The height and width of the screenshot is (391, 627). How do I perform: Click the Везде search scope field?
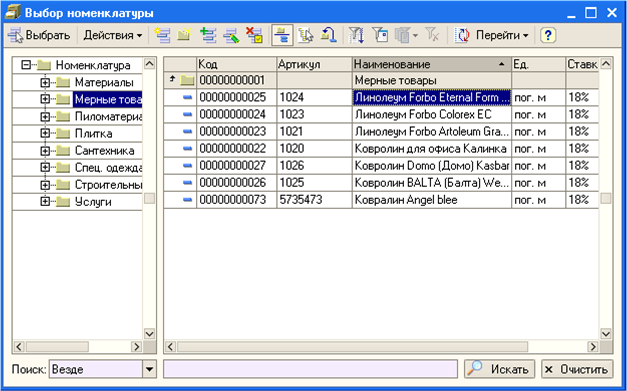click(x=96, y=369)
